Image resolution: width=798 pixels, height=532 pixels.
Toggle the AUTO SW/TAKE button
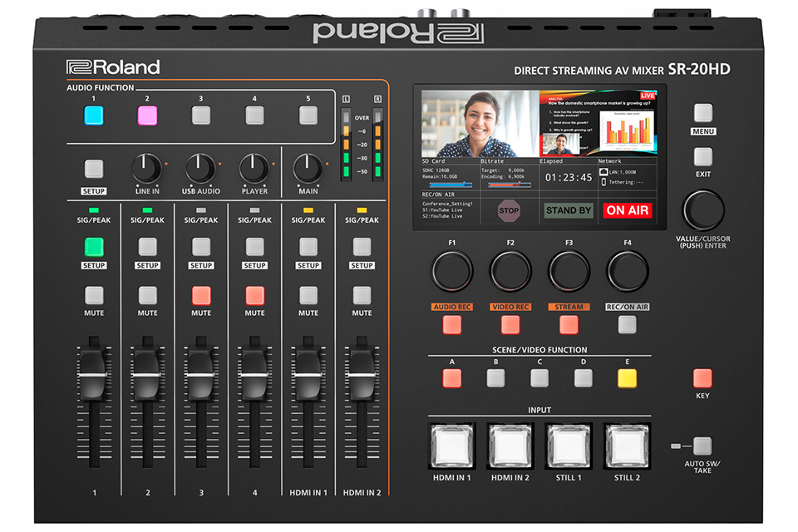(703, 446)
